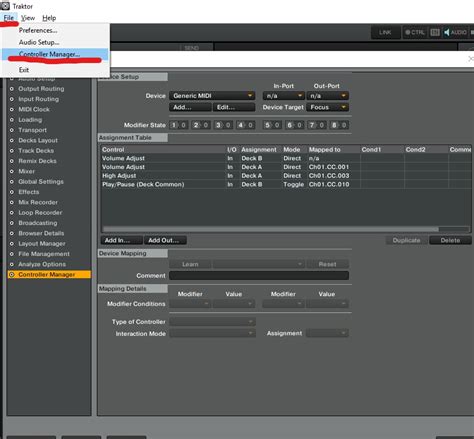Click the Comment text field
The width and height of the screenshot is (474, 439).
tap(259, 276)
